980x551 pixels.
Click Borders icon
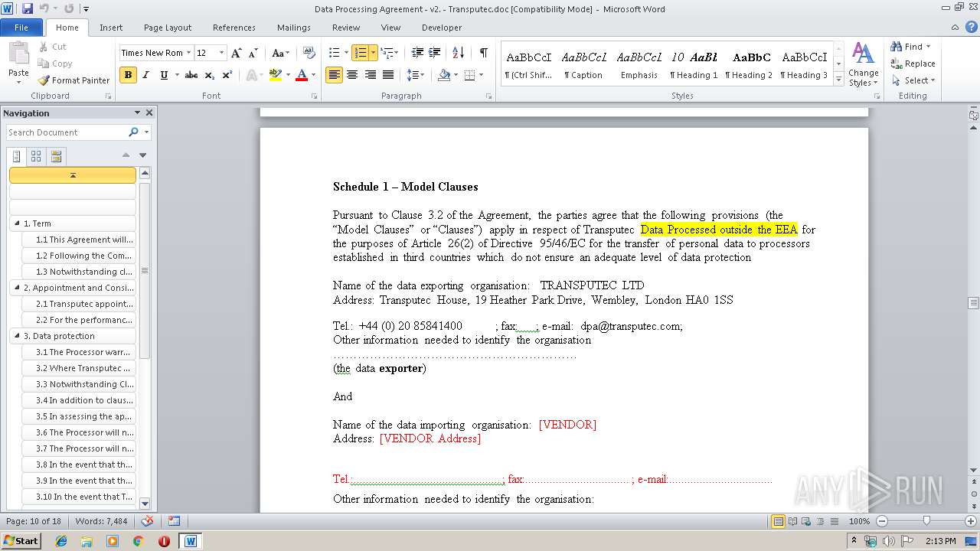pyautogui.click(x=469, y=75)
